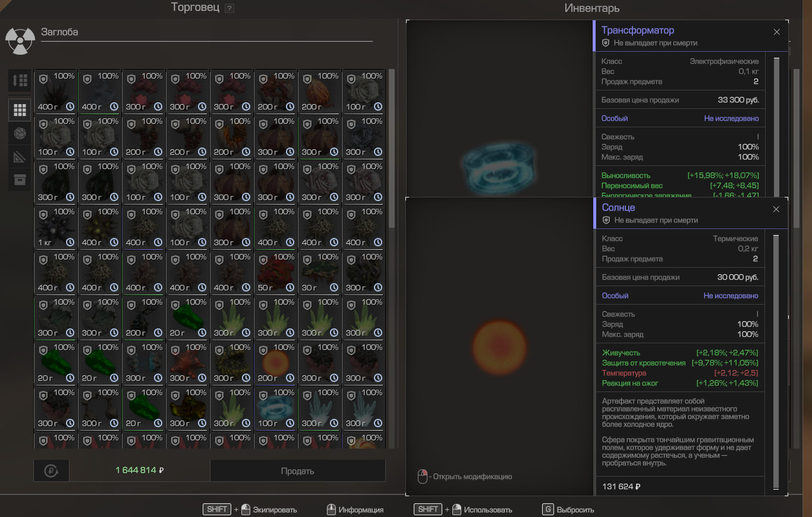The image size is (812, 517).
Task: Close the Трансформатор tooltip panel
Action: tap(776, 32)
